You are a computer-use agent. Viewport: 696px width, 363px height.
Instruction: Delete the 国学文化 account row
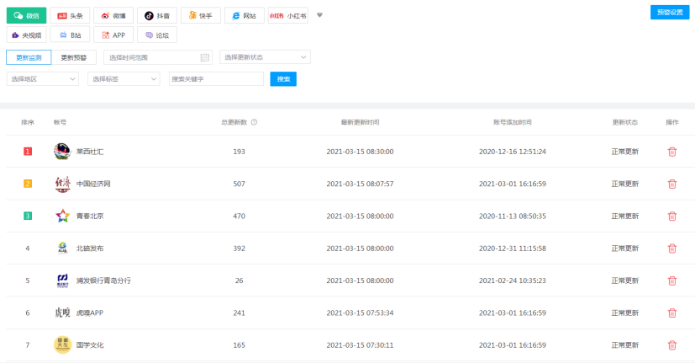tap(672, 345)
